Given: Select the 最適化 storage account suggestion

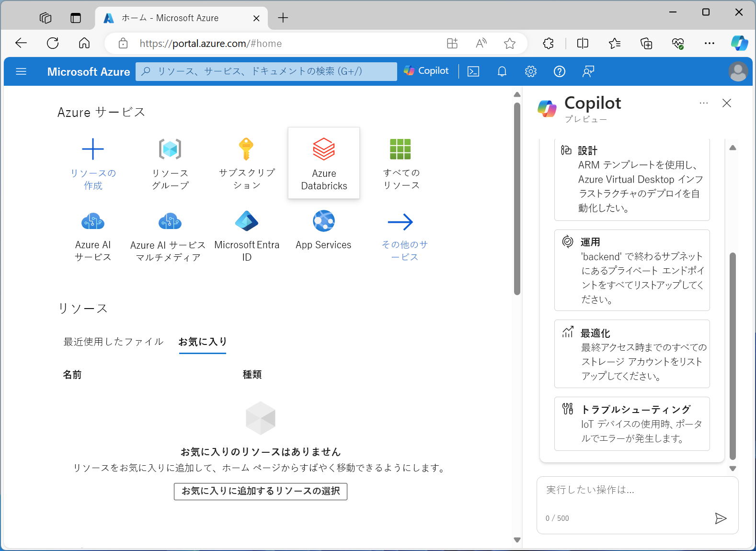Looking at the screenshot, I should (632, 354).
